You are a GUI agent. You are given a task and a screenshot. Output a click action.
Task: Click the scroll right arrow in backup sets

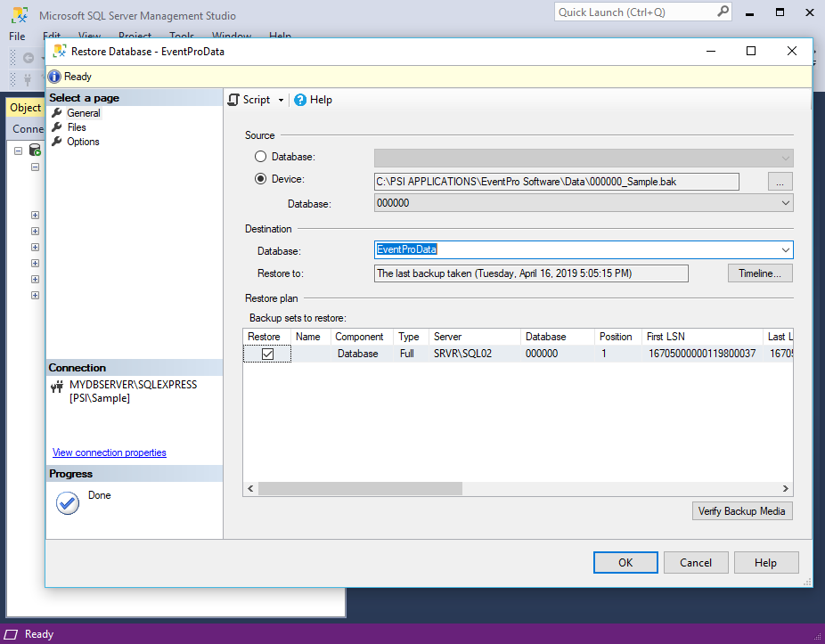point(786,489)
